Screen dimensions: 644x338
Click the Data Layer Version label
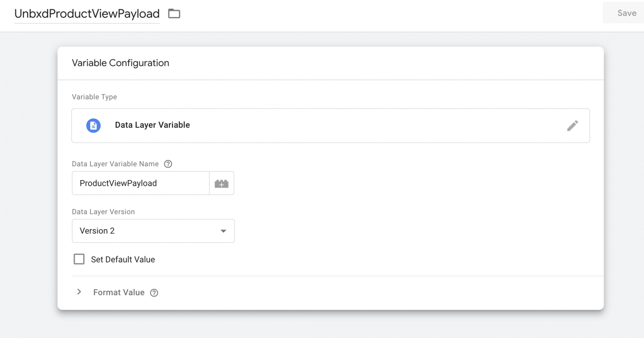tap(103, 212)
